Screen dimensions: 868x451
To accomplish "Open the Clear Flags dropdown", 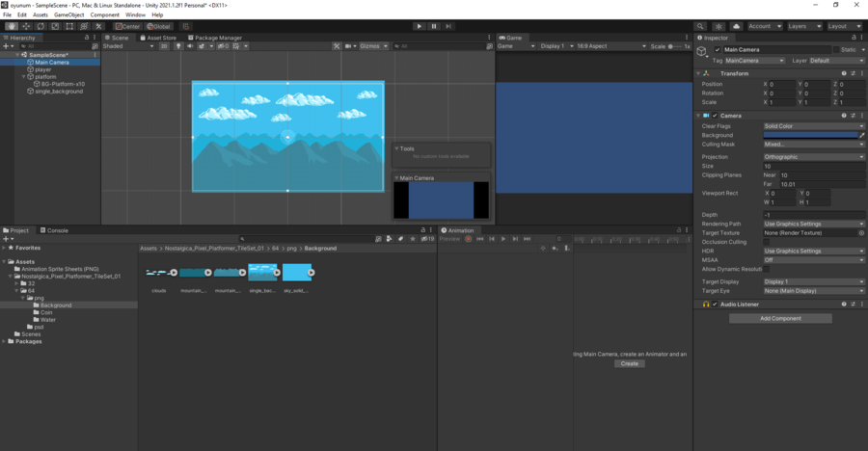I will 813,126.
